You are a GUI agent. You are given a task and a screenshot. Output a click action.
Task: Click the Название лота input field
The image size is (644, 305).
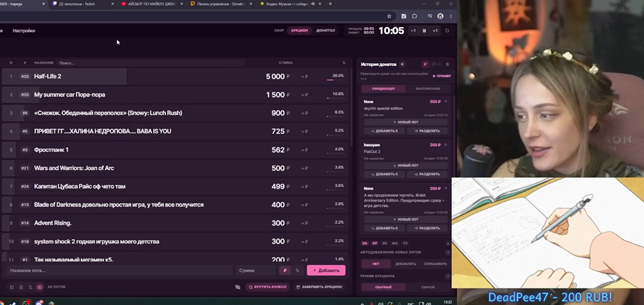tap(120, 270)
